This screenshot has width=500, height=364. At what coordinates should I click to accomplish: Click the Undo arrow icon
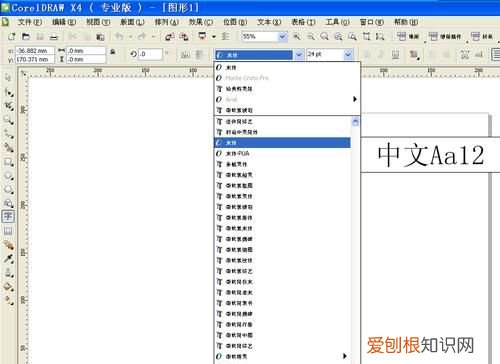pyautogui.click(x=120, y=36)
